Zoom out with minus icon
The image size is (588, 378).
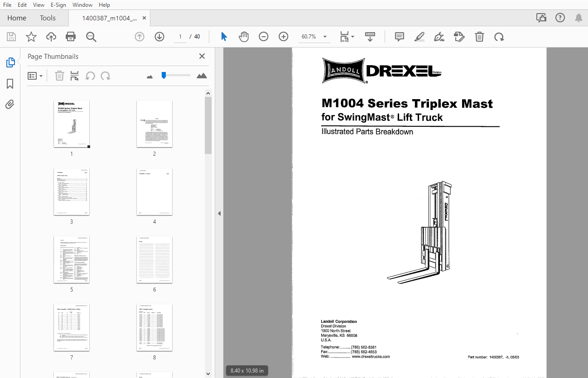click(x=264, y=37)
